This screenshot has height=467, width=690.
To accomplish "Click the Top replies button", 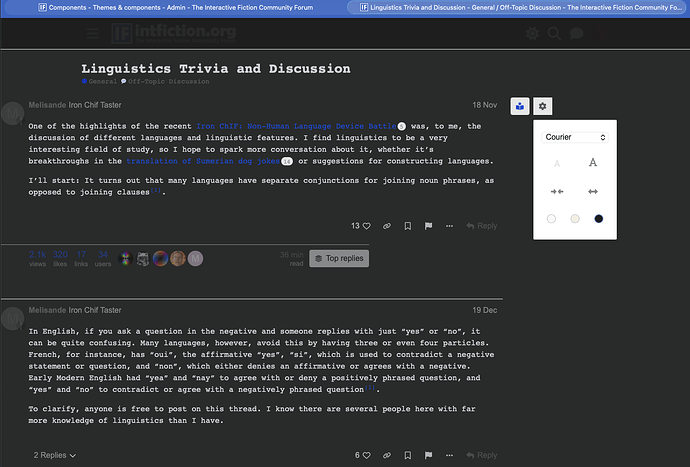I will 339,258.
